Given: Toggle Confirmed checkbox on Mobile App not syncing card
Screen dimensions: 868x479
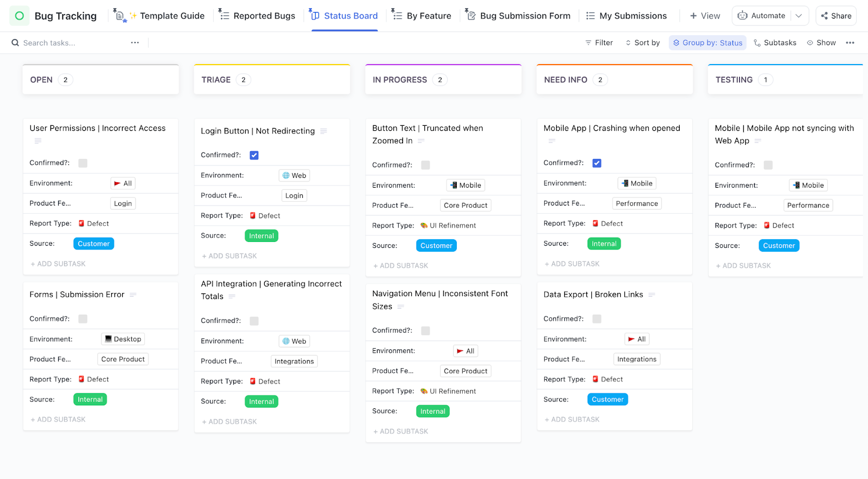Looking at the screenshot, I should tap(768, 165).
